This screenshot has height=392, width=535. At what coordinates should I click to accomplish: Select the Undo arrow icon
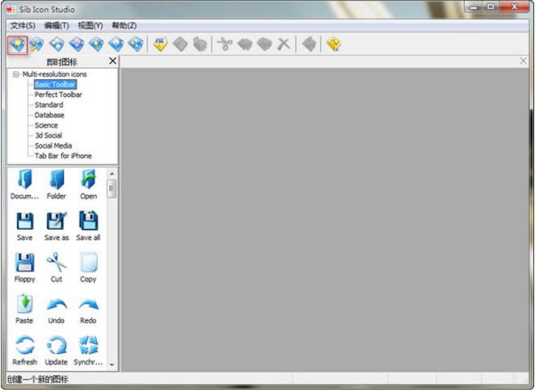tap(57, 306)
